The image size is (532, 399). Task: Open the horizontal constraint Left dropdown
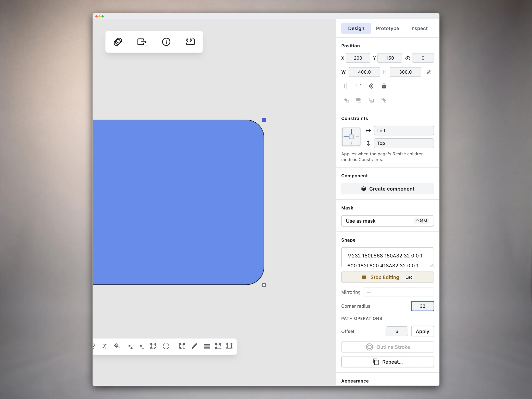coord(404,131)
